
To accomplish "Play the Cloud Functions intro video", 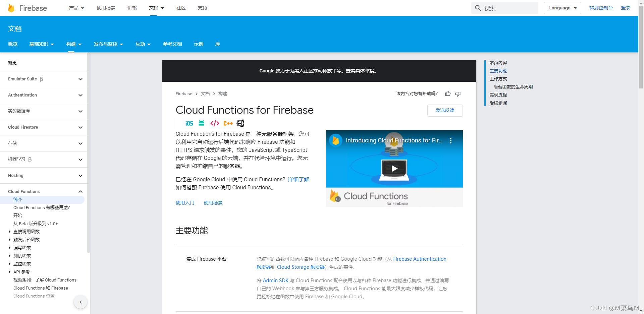I will 394,168.
